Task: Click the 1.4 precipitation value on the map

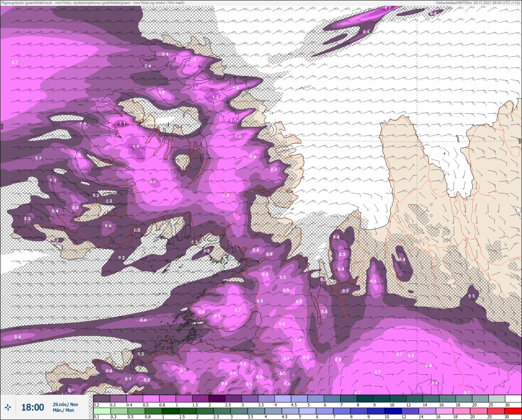Action: [136, 146]
